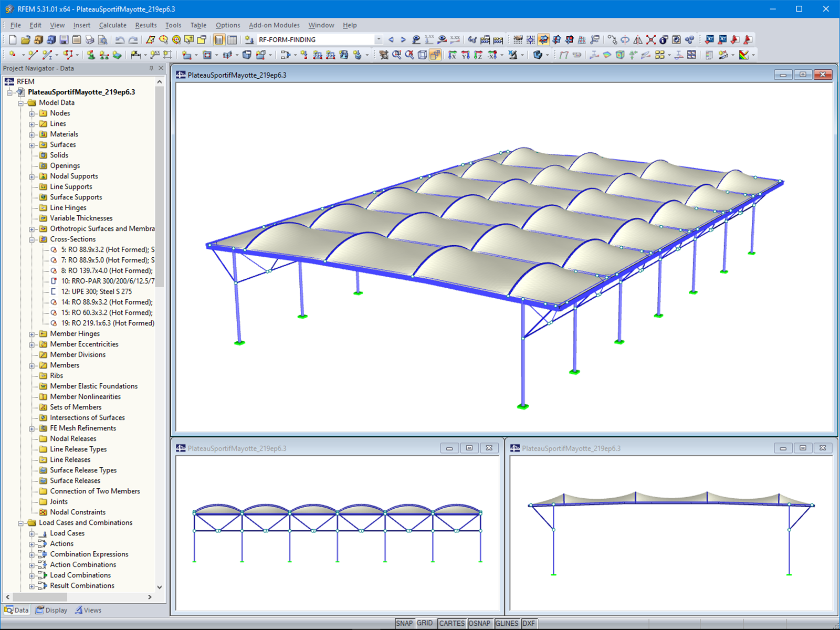Collapse the Cross-Sections branch
840x630 pixels.
[33, 239]
